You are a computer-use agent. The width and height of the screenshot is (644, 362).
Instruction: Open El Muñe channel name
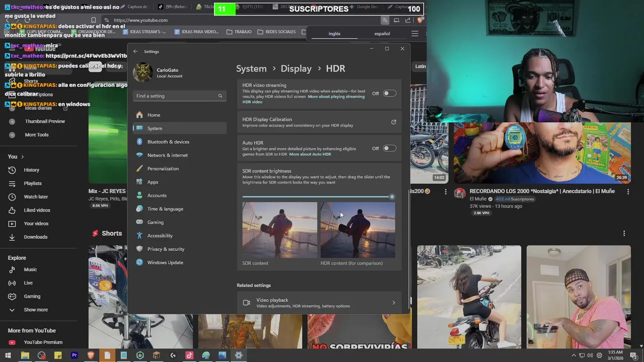478,199
